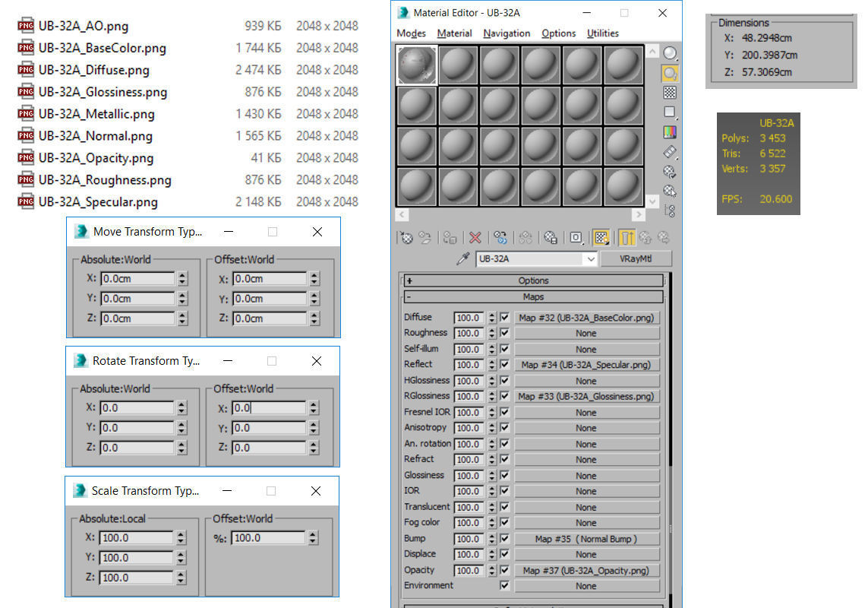Uncheck the Diffuse map checkbox
The height and width of the screenshot is (608, 868).
504,318
